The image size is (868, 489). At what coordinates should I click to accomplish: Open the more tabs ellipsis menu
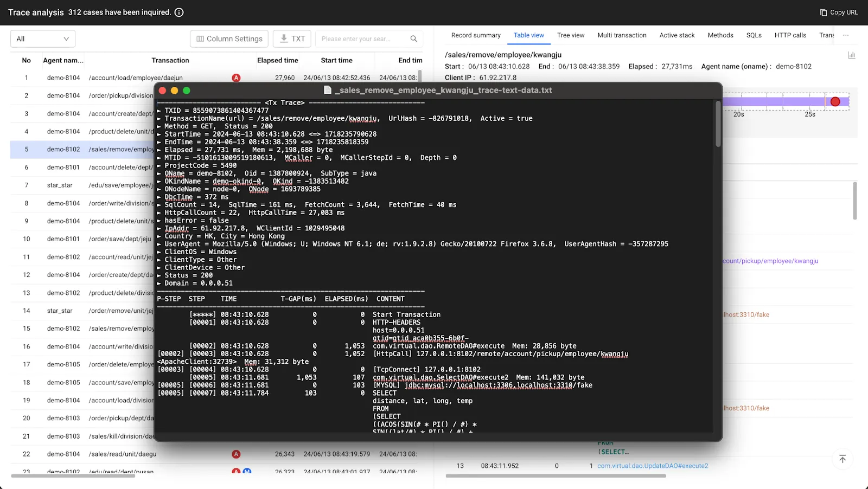tap(846, 35)
